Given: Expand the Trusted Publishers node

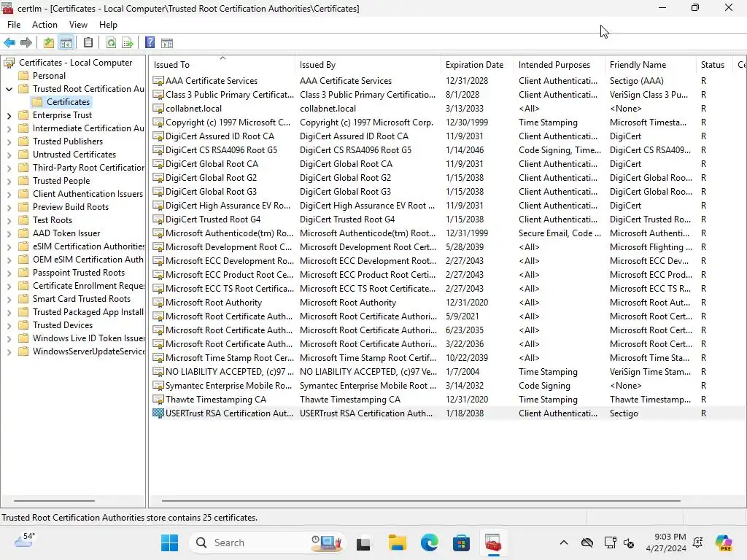Looking at the screenshot, I should (x=9, y=141).
